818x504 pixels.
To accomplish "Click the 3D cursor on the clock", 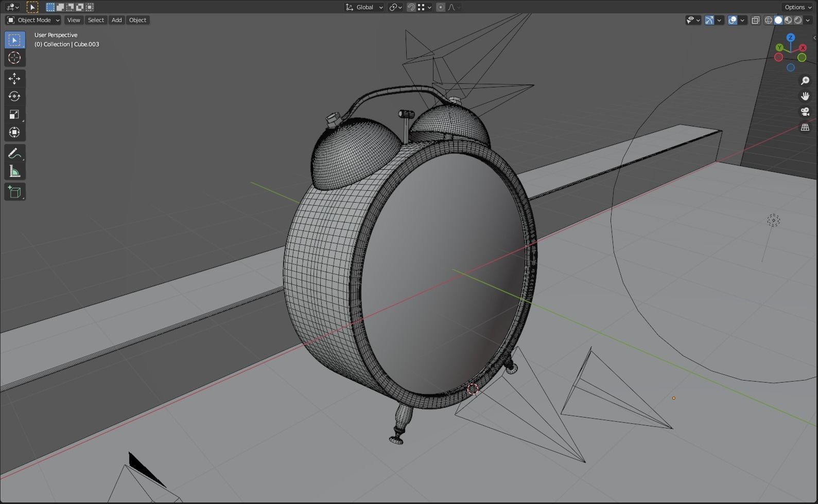I will pyautogui.click(x=473, y=389).
